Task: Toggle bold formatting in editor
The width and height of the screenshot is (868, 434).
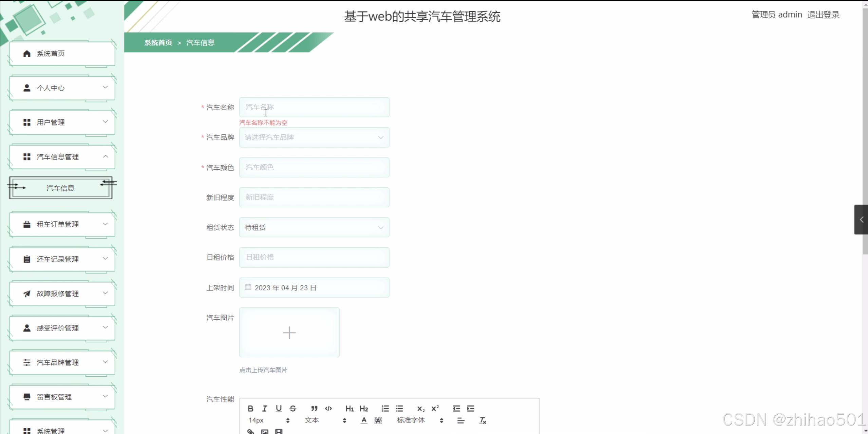Action: pos(250,409)
